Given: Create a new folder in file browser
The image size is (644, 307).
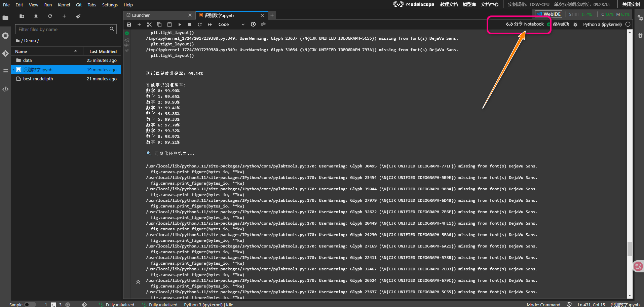Looking at the screenshot, I should coord(22,16).
